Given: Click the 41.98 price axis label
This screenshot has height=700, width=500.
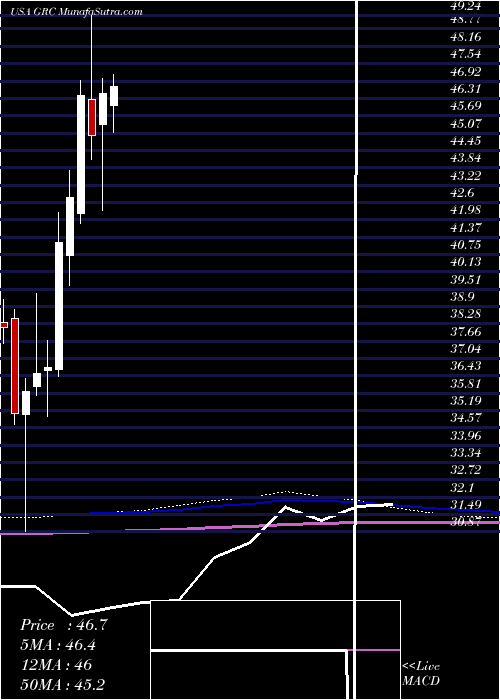Looking at the screenshot, I should tap(466, 210).
